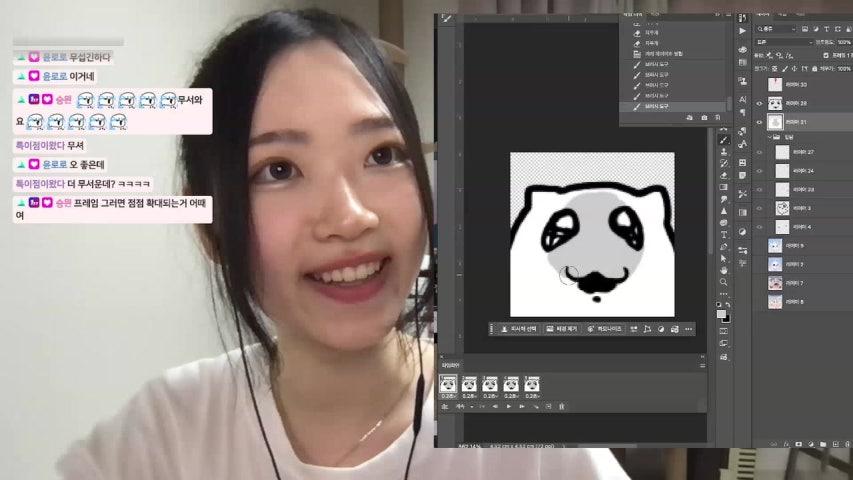Screen dimensions: 853x480
Task: Filter layers by type (T) icon
Action: pyautogui.click(x=826, y=29)
